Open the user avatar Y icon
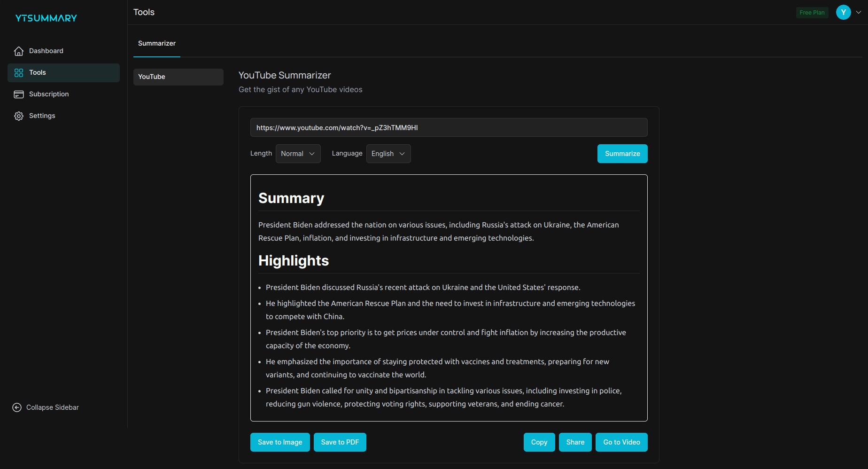 [843, 12]
